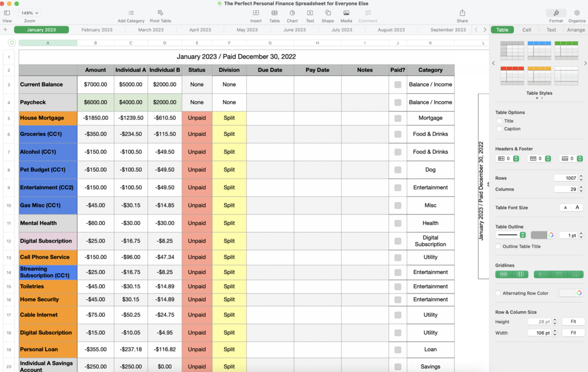Open the Chart toolbar icon
The width and height of the screenshot is (588, 372).
292,13
